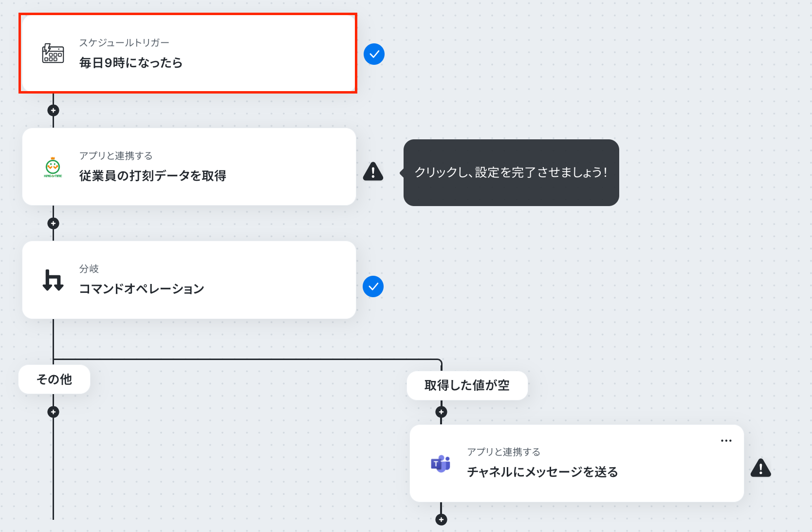Click the schedule trigger calendar icon

53,53
